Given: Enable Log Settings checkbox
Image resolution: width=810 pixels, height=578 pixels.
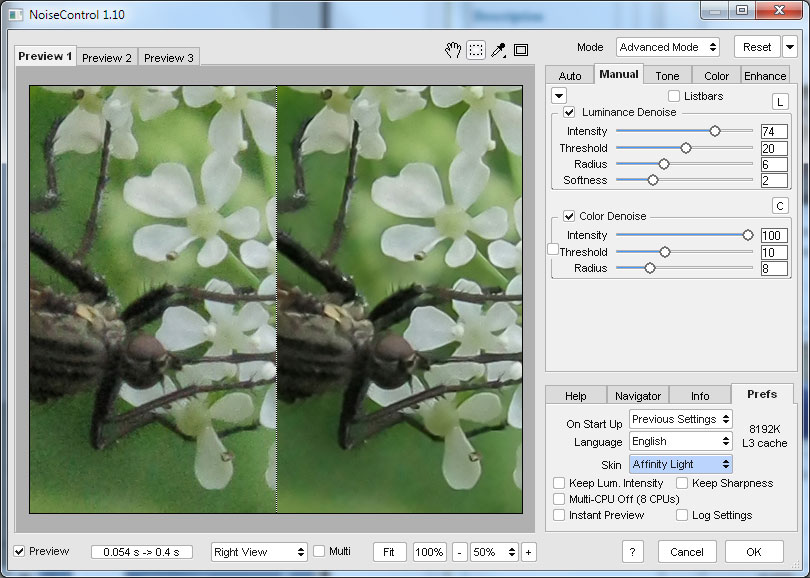Looking at the screenshot, I should (682, 515).
